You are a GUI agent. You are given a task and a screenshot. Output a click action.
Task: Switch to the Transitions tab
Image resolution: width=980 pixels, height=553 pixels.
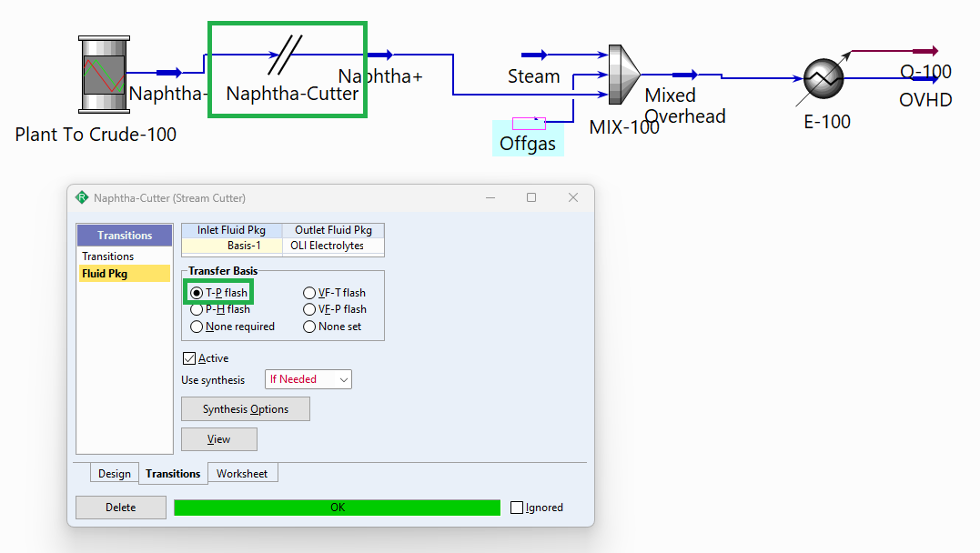pyautogui.click(x=173, y=474)
